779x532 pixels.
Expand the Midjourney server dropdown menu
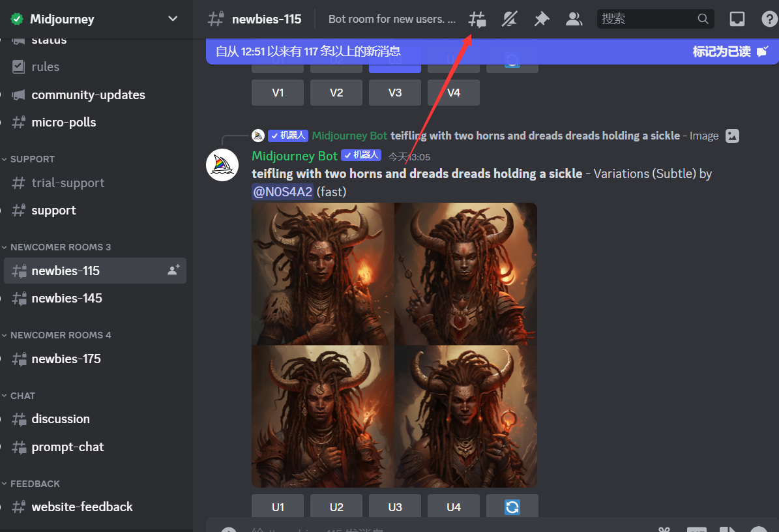coord(173,19)
